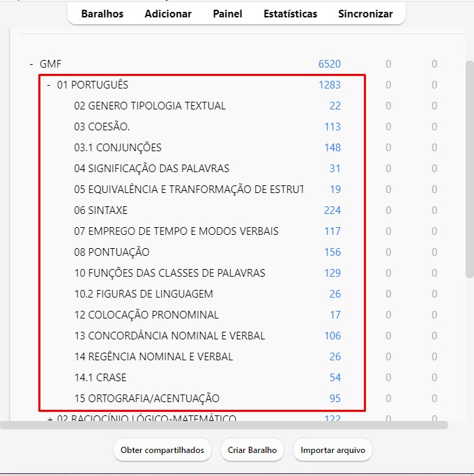Click the horizontal scrollbar below the deck list
The width and height of the screenshot is (474, 476).
(x=223, y=425)
